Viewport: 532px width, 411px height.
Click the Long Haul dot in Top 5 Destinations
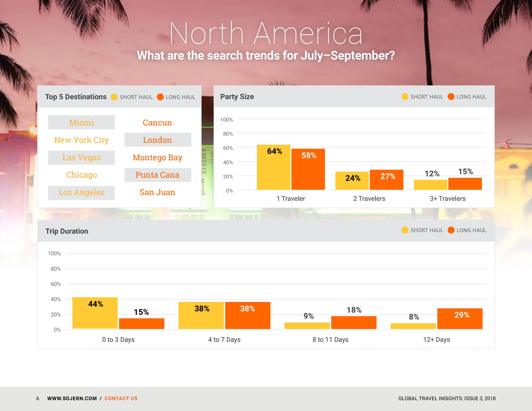[x=160, y=97]
